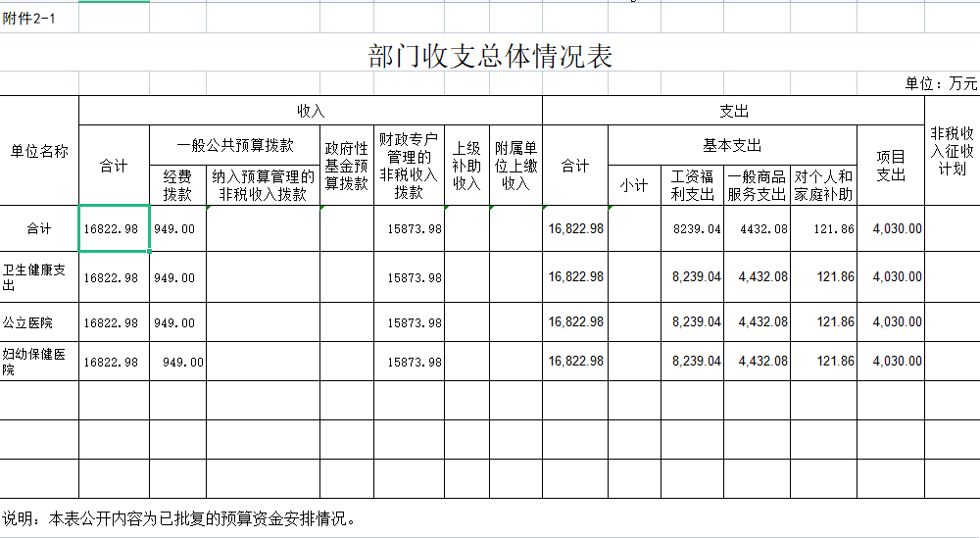
Task: Select the 基本支出 header cell
Action: [732, 146]
